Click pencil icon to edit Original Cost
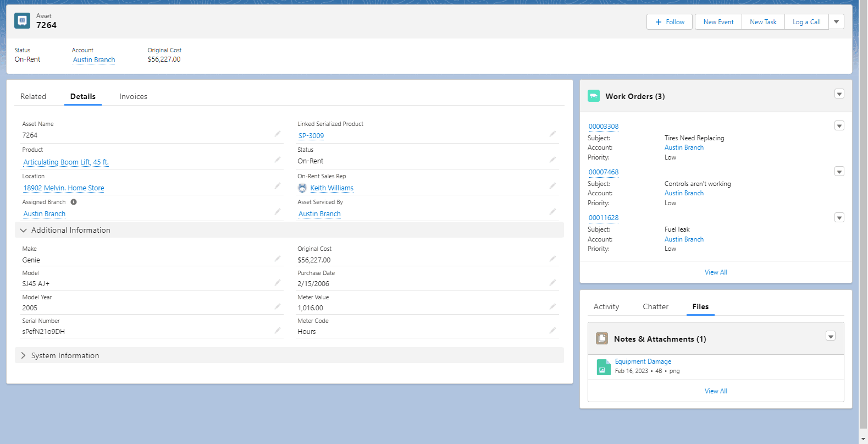This screenshot has height=444, width=868. (x=552, y=259)
